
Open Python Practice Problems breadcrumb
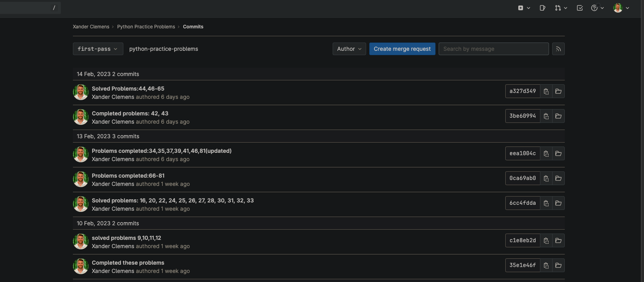146,27
